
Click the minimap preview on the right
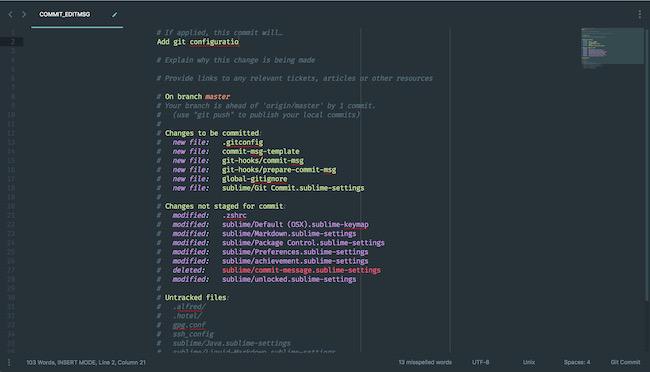(x=612, y=48)
